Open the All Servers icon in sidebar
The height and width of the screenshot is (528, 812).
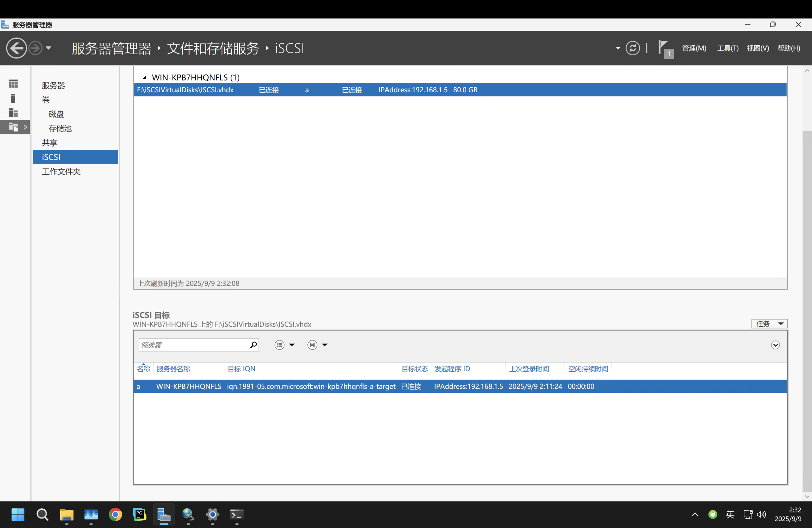(13, 113)
